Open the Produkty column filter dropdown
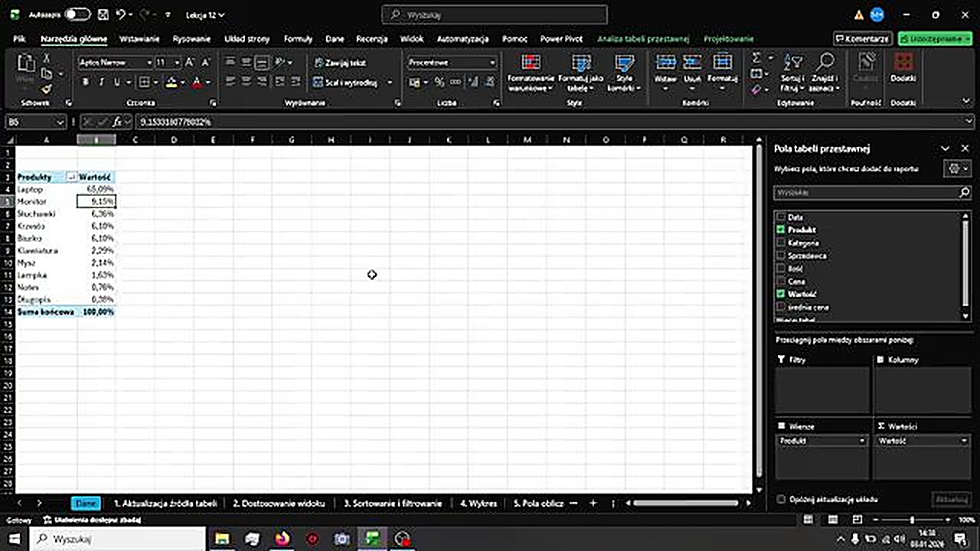This screenshot has width=980, height=551. point(71,177)
